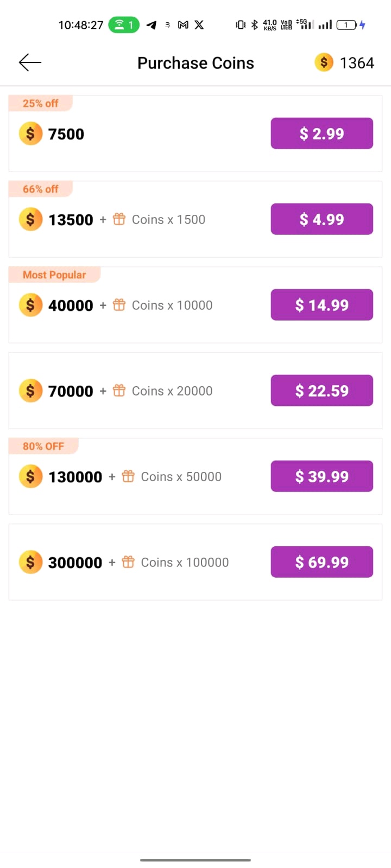Tap the 80% OFF badge
This screenshot has width=391, height=868.
click(43, 446)
